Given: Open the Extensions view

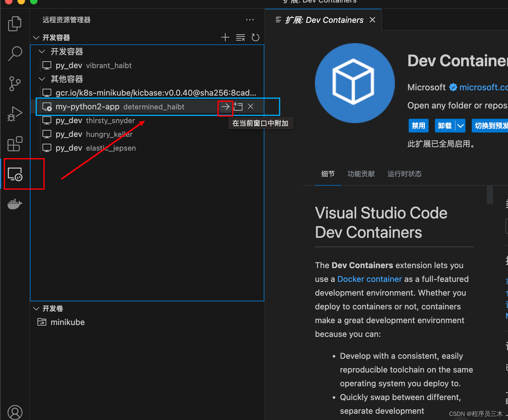Looking at the screenshot, I should (15, 144).
